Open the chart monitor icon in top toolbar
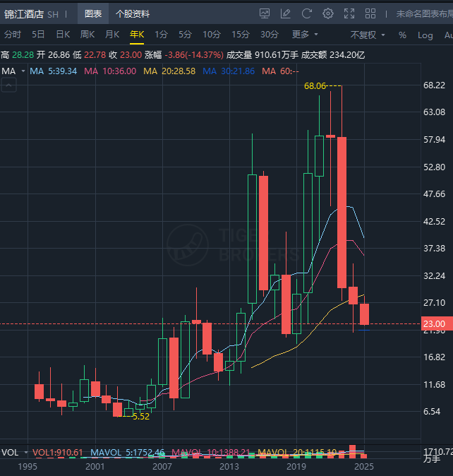 [265, 13]
